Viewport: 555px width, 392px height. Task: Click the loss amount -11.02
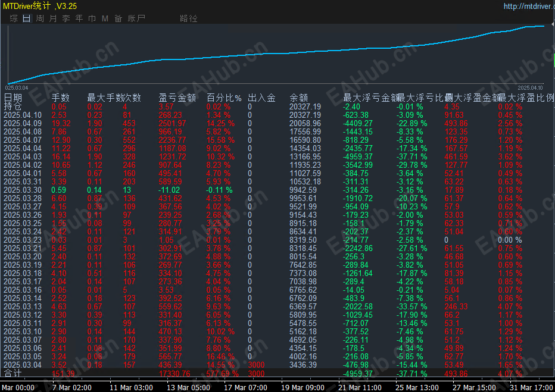click(170, 190)
